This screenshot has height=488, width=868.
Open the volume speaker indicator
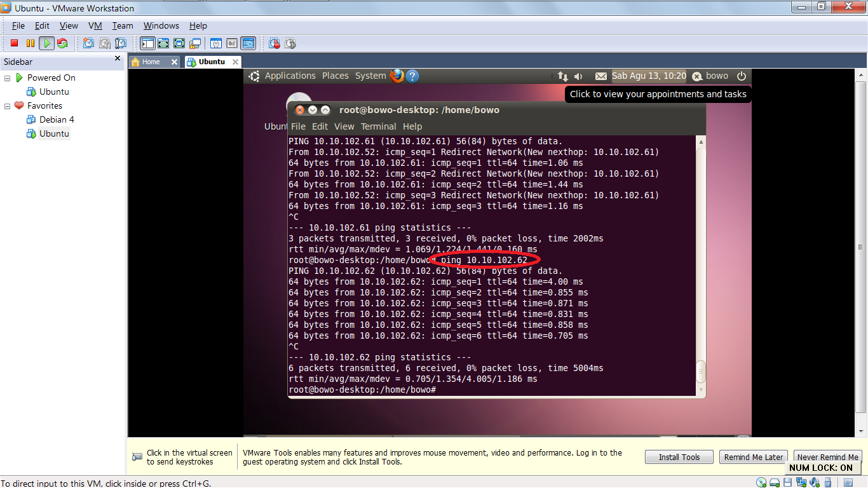tap(579, 76)
